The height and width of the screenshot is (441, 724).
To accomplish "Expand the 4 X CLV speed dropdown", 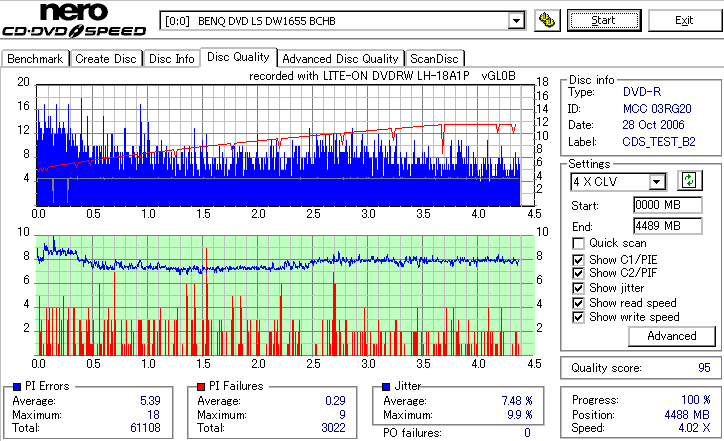I will click(x=656, y=181).
